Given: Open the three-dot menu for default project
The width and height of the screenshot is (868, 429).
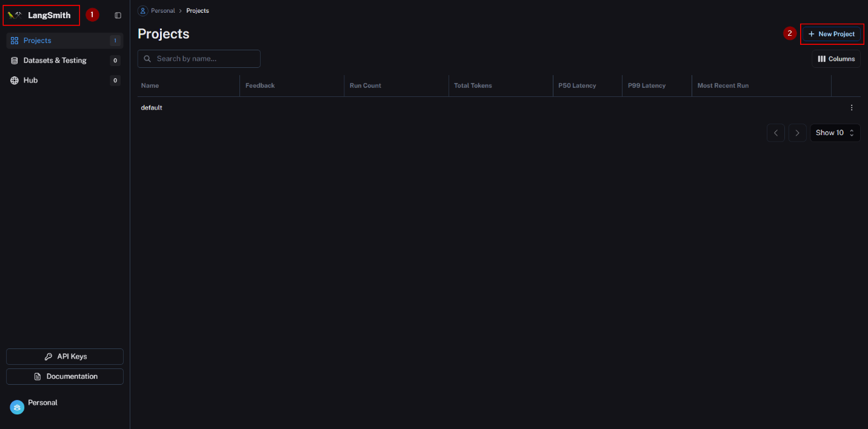Looking at the screenshot, I should point(851,108).
